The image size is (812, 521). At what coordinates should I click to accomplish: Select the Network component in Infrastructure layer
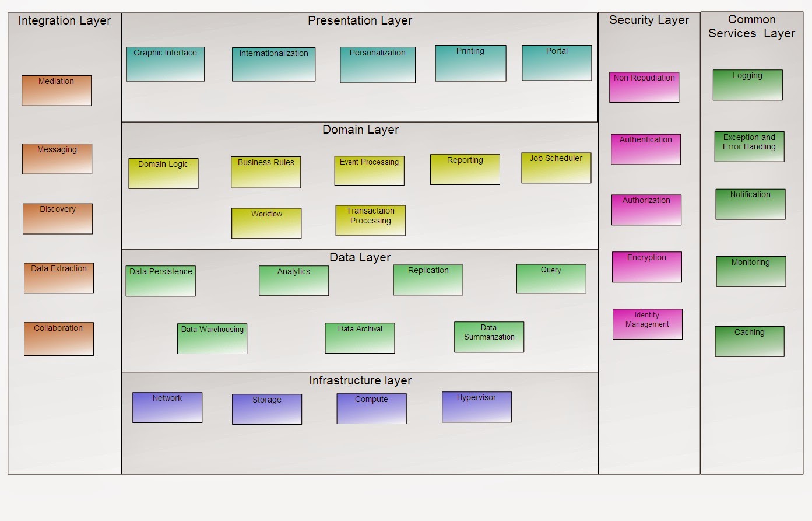pyautogui.click(x=167, y=407)
